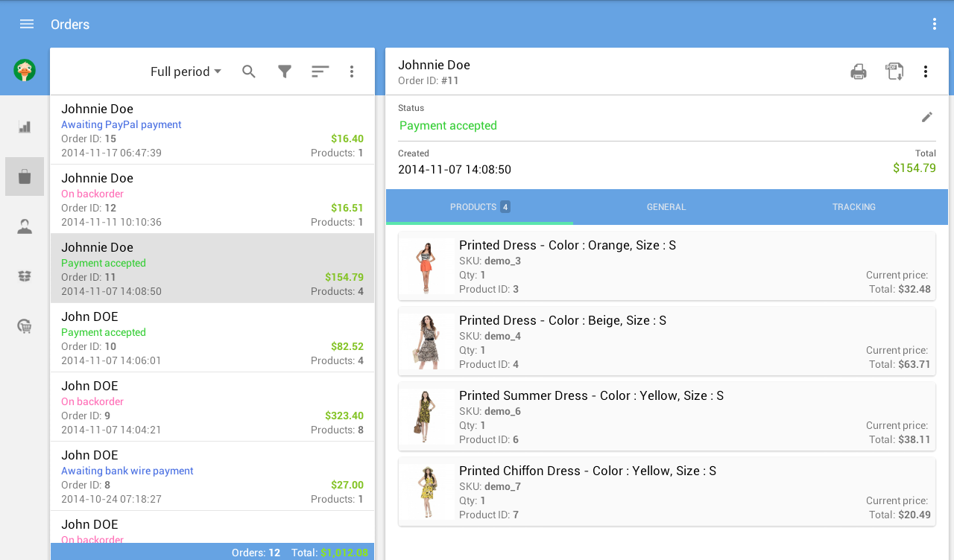Click the Awaiting bank wire payment status
The height and width of the screenshot is (560, 954).
click(x=127, y=471)
